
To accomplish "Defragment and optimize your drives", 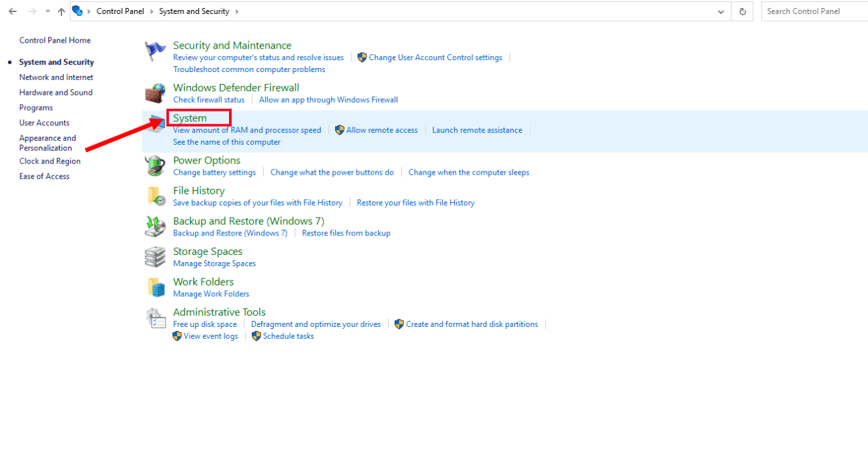I will (x=316, y=325).
